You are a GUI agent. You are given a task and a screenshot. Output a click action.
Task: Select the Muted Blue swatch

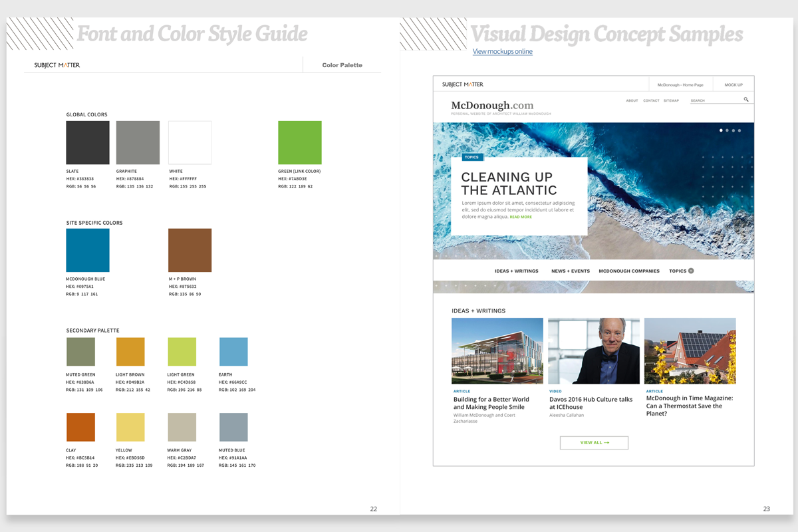point(233,427)
